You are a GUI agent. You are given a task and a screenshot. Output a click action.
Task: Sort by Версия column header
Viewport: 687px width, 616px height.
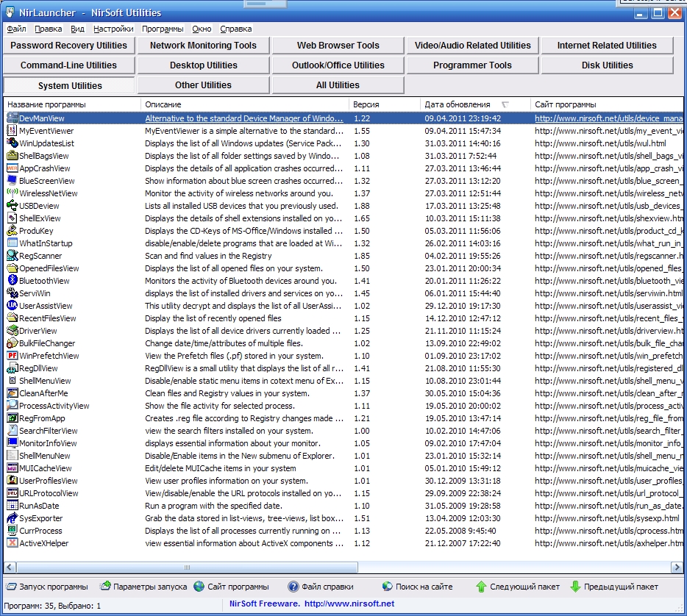point(384,104)
